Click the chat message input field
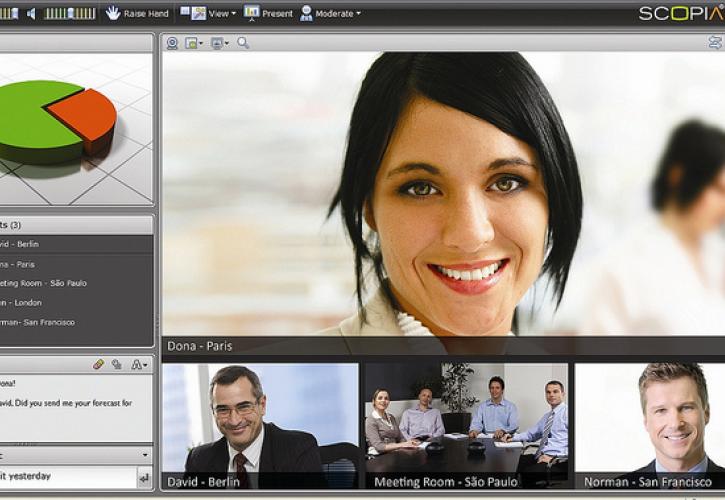Viewport: 725px width, 500px height. (x=68, y=476)
